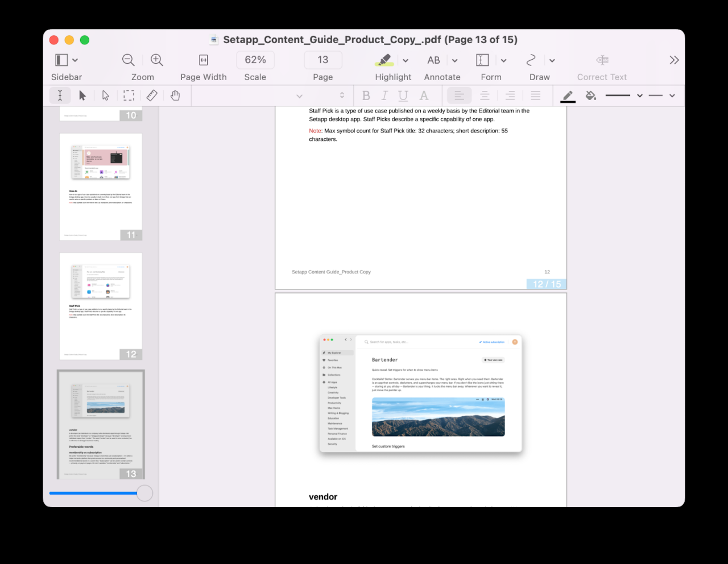Click the fill color paint bucket
The height and width of the screenshot is (564, 728).
[591, 96]
